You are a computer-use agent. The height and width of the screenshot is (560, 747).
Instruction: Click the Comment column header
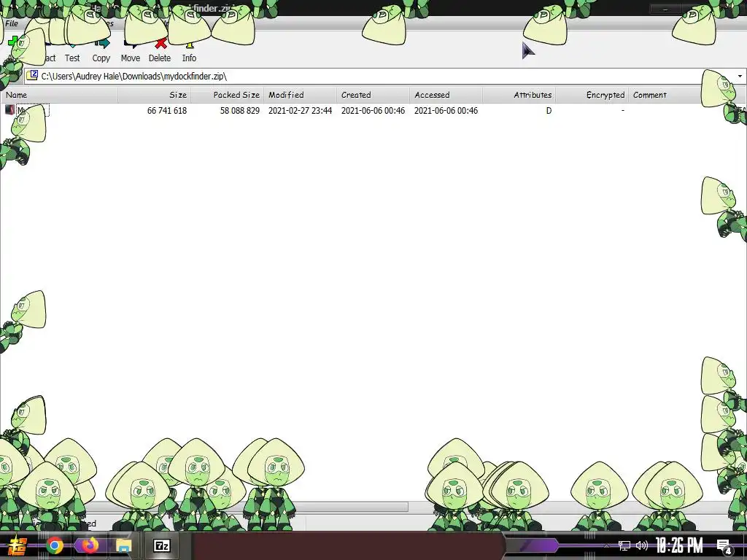point(665,95)
